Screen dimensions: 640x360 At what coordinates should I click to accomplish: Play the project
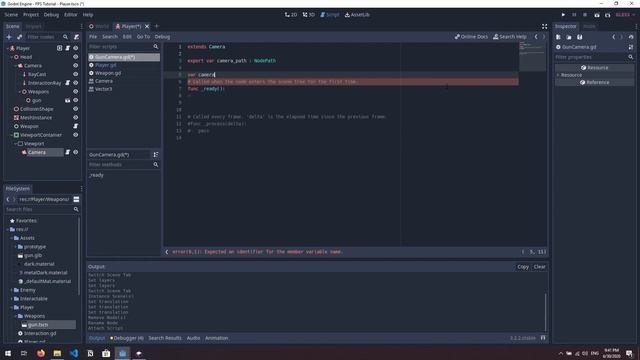[x=563, y=15]
